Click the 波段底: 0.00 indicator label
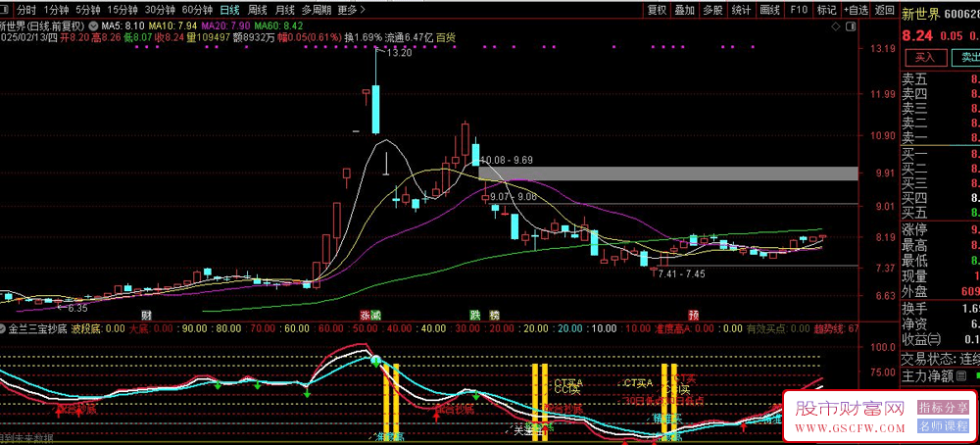The height and width of the screenshot is (445, 980). click(x=99, y=328)
